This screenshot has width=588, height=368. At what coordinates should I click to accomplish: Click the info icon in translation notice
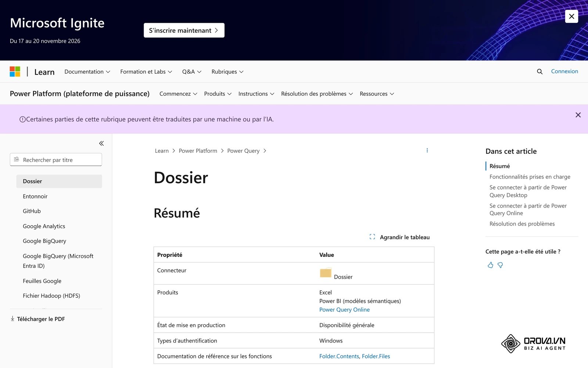[22, 119]
